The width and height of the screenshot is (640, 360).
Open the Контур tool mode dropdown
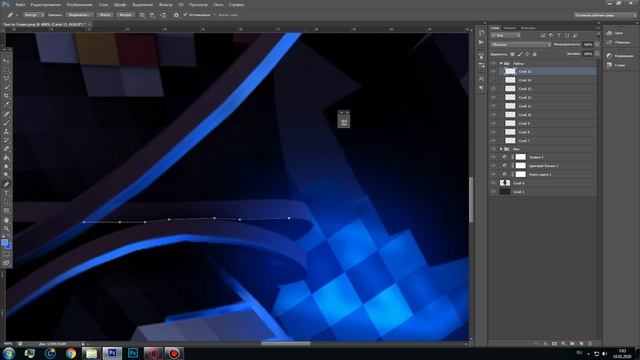pyautogui.click(x=33, y=15)
